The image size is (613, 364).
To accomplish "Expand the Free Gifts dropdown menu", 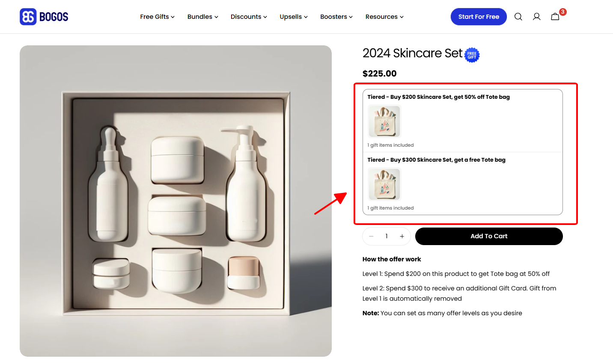I will click(157, 17).
